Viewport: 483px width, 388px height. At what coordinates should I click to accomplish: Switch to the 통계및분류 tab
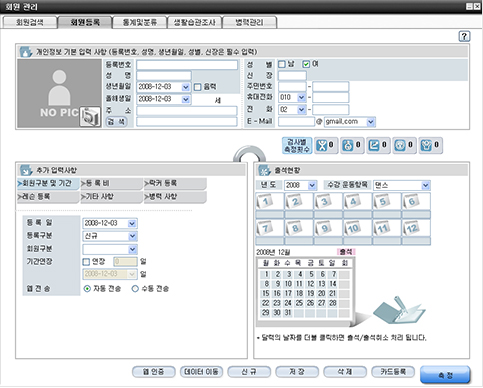point(140,22)
